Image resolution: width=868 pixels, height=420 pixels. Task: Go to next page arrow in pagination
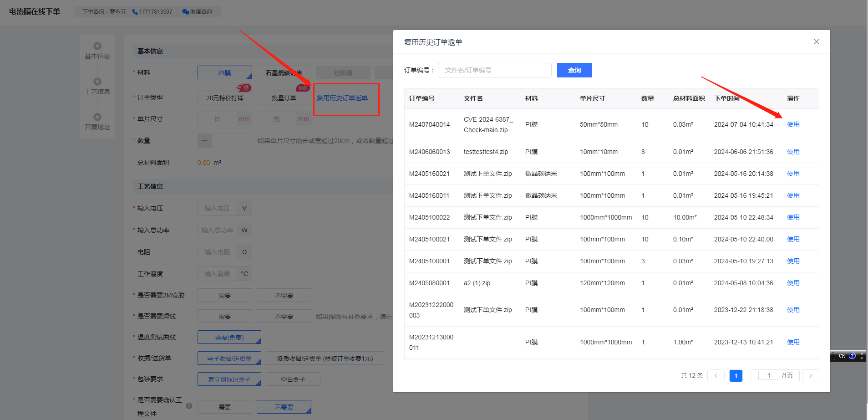[810, 375]
